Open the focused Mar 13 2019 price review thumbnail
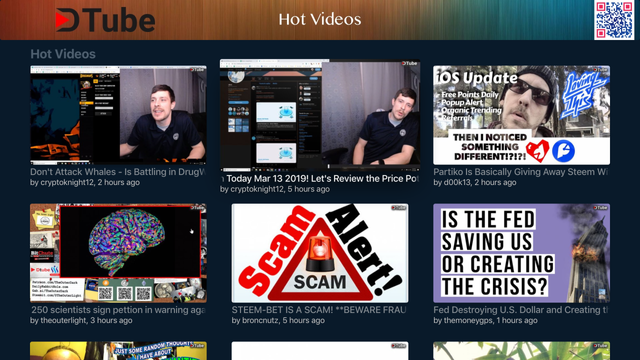The image size is (640, 360). tap(320, 115)
